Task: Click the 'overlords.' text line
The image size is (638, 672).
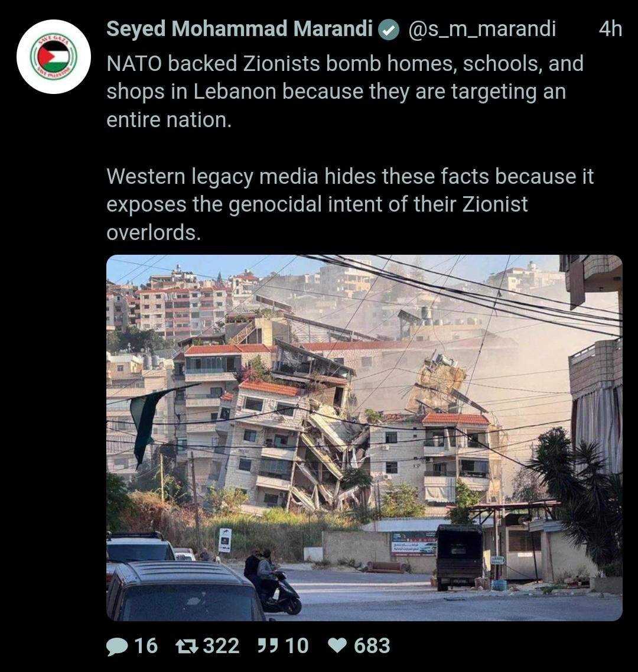Action: (154, 233)
